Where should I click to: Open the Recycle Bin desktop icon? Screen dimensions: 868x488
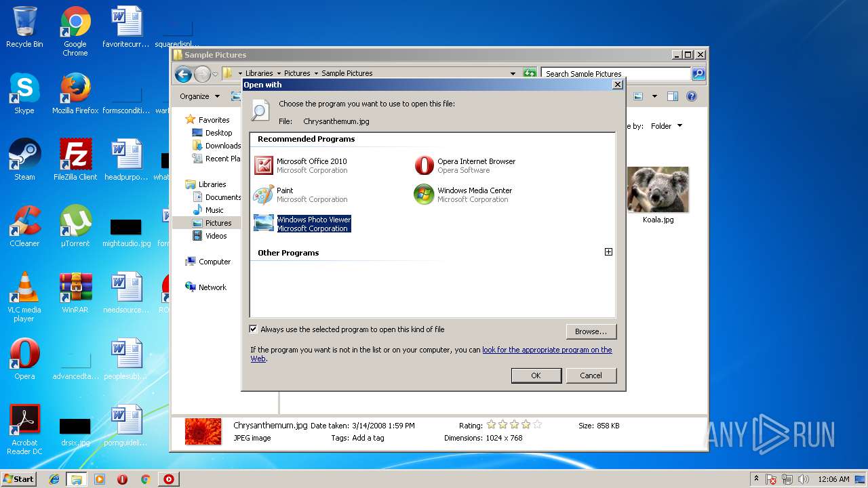pos(24,27)
